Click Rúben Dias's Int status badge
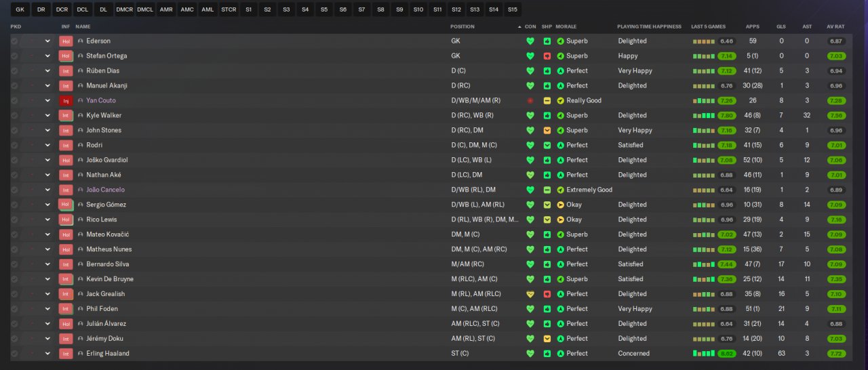This screenshot has height=370, width=868. pyautogui.click(x=66, y=70)
